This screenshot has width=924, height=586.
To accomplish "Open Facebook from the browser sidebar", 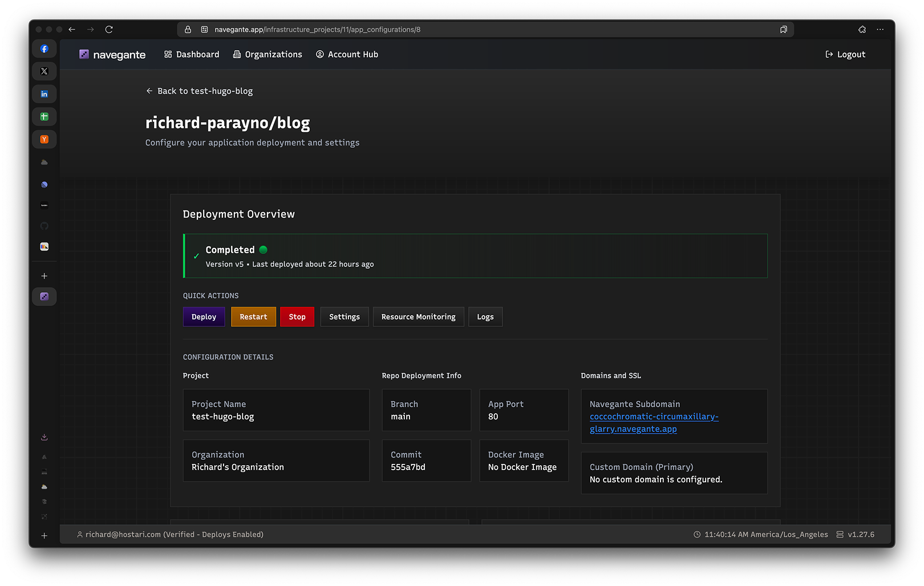I will click(44, 49).
